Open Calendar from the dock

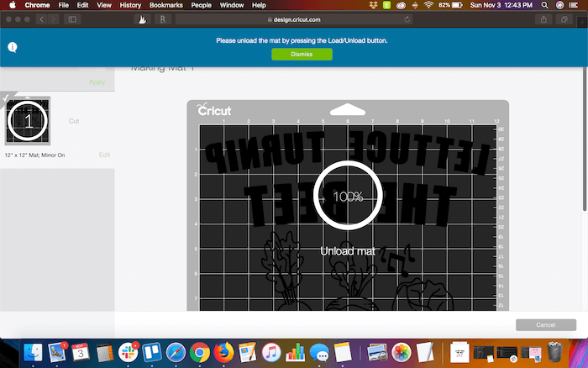pos(81,353)
